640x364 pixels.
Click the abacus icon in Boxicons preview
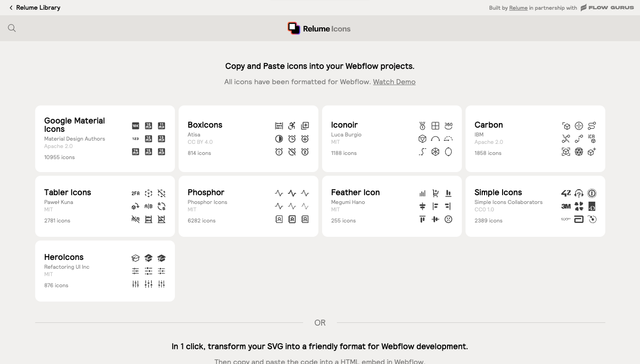point(279,125)
